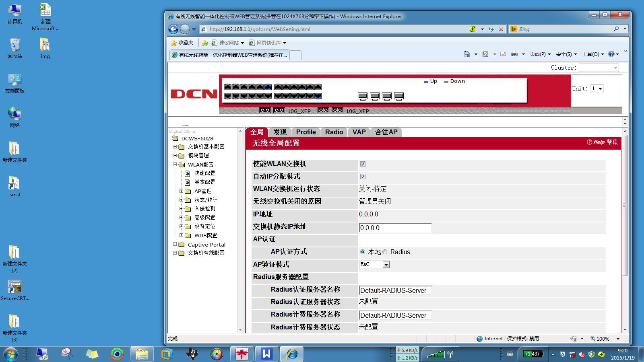Select the 全局 tab
This screenshot has height=362, width=644.
click(257, 132)
